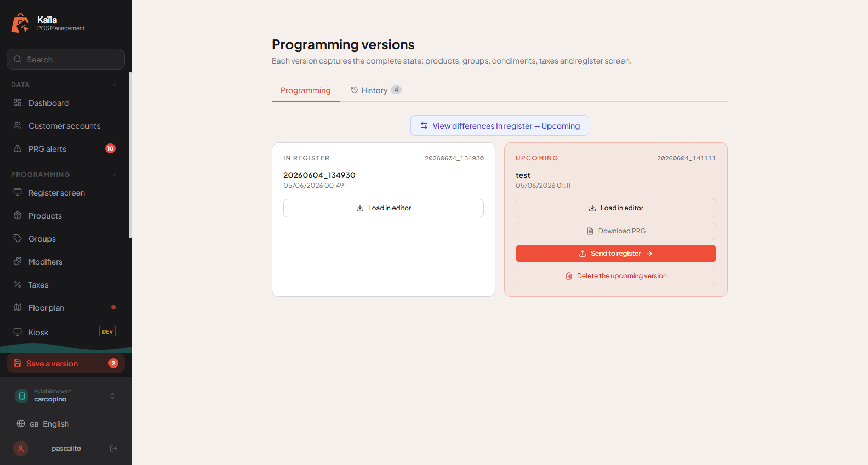Open Floor plan page
The image size is (868, 465).
click(66, 308)
